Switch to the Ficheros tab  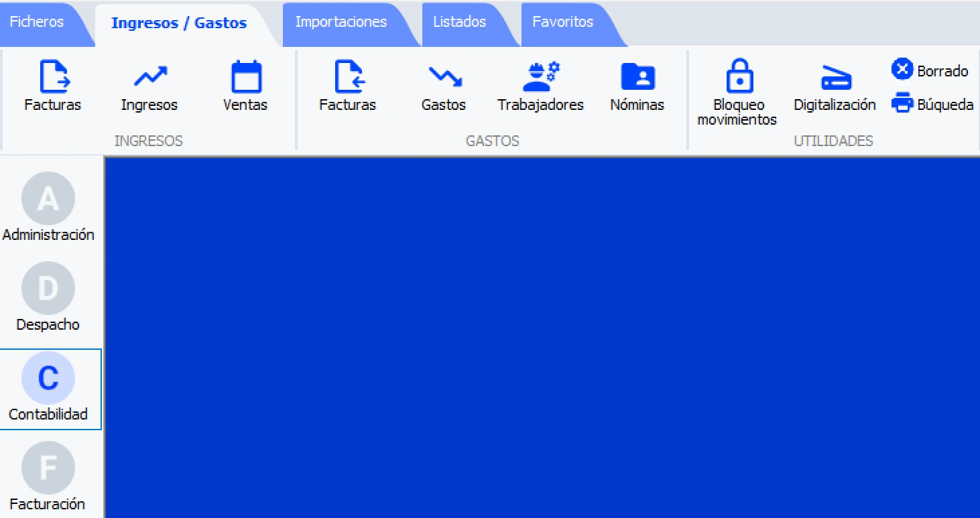[37, 21]
